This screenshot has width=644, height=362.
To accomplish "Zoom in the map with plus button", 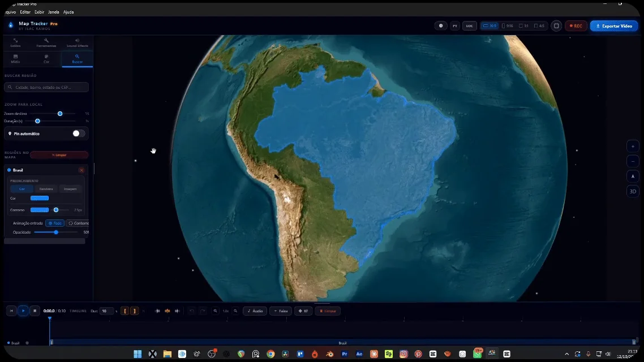I will 633,146.
